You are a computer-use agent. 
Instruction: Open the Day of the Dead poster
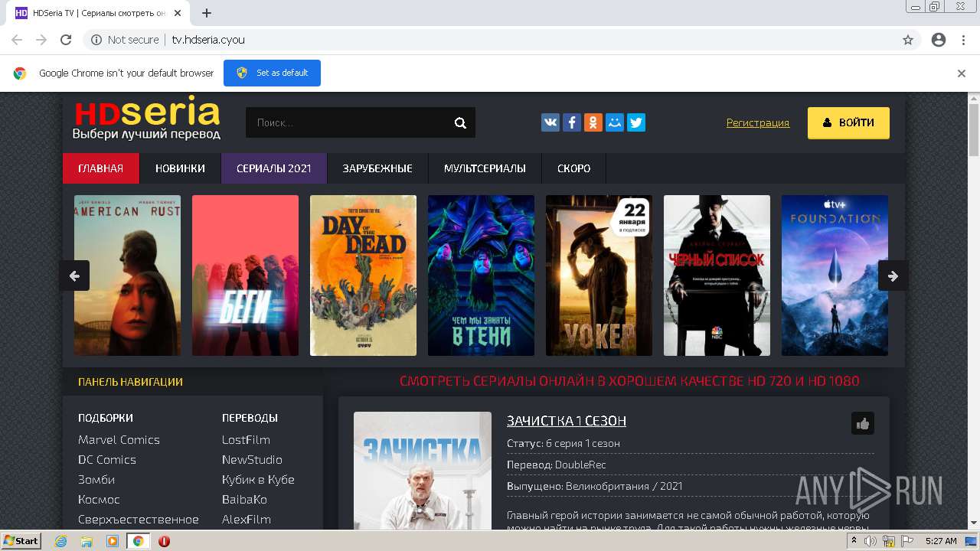tap(363, 275)
